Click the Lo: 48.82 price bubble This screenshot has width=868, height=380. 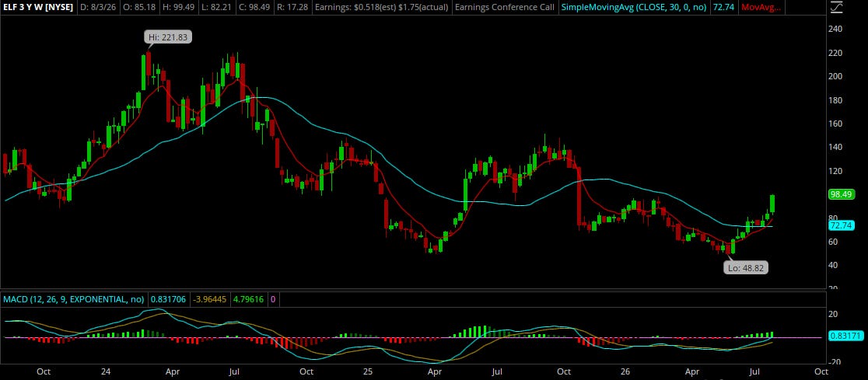tap(746, 268)
